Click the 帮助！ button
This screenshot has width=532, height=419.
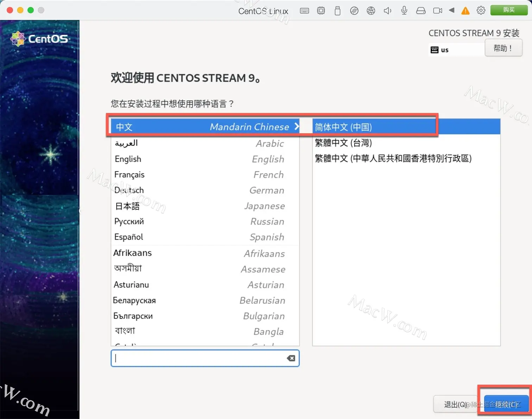tap(503, 48)
